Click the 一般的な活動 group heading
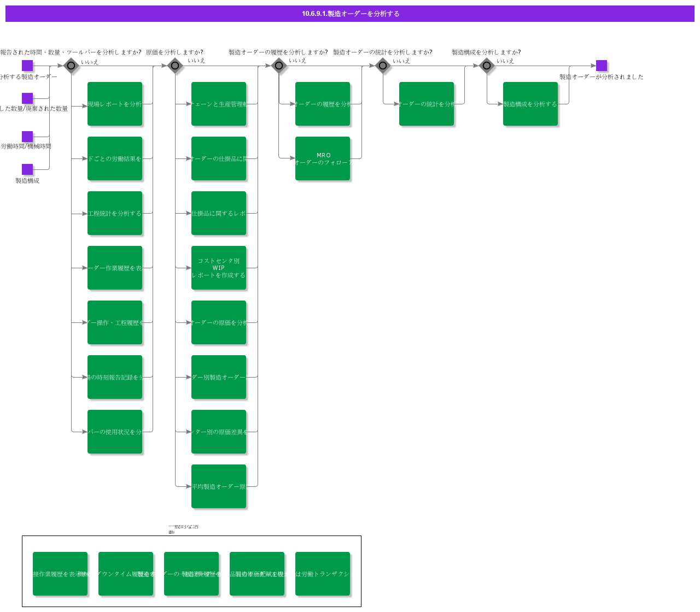Viewport: 700px width, 612px height. 183,529
